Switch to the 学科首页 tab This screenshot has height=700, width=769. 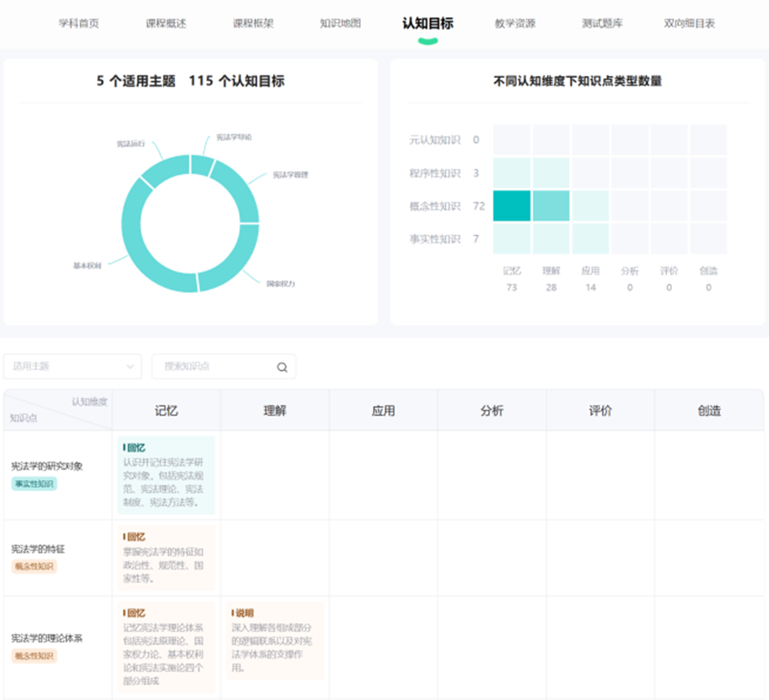coord(79,24)
